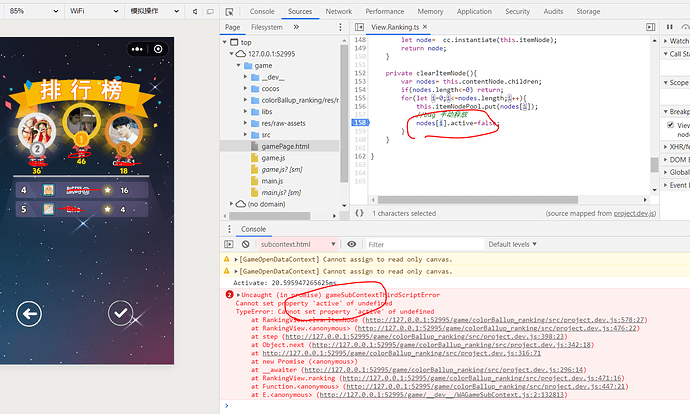
Task: Clear the console with the ban icon
Action: pos(246,244)
